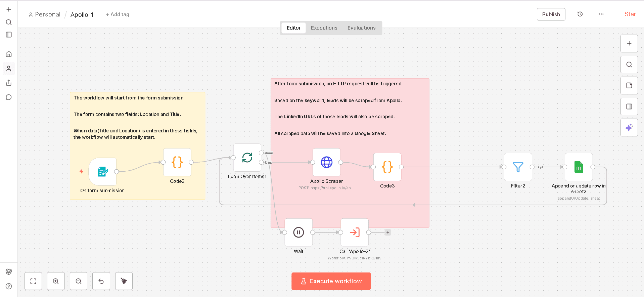644x297 pixels.
Task: Zoom in on the canvas
Action: coord(56,281)
